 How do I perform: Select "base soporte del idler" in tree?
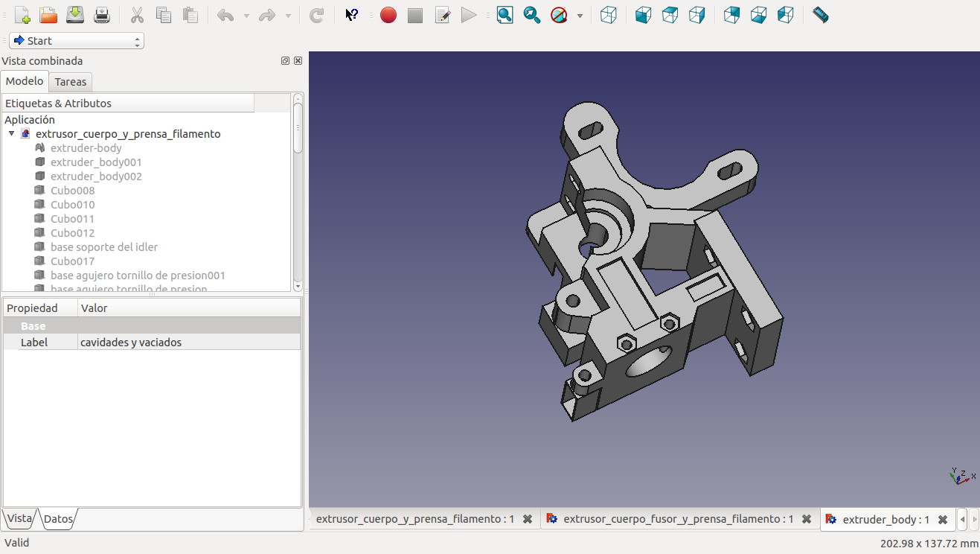point(104,247)
